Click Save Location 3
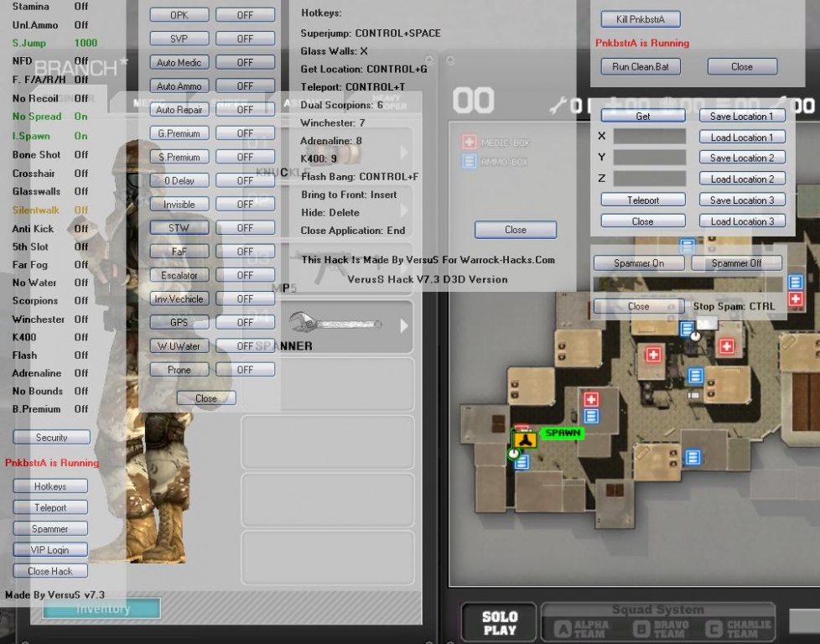This screenshot has height=644, width=820. coord(742,200)
